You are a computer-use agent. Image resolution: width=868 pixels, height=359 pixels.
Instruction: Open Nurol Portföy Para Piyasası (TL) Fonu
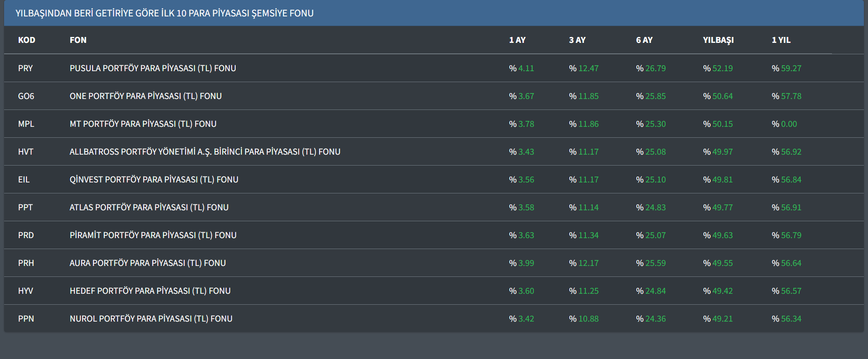151,319
